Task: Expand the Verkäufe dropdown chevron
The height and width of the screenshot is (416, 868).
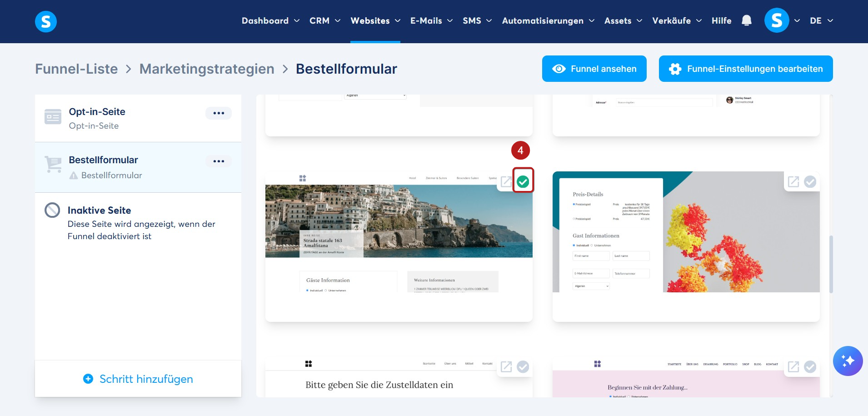Action: coord(699,21)
